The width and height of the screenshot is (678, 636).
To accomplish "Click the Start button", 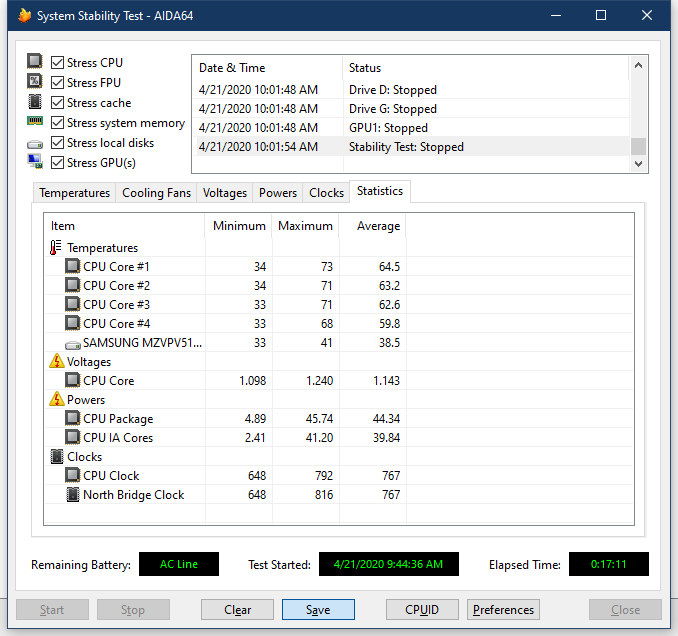I will pos(52,610).
